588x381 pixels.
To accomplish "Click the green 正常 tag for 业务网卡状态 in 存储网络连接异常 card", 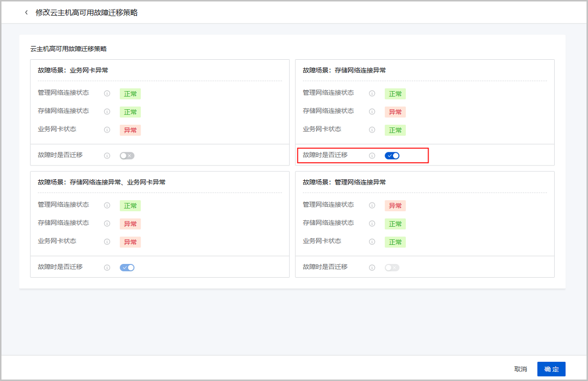I will tap(395, 130).
